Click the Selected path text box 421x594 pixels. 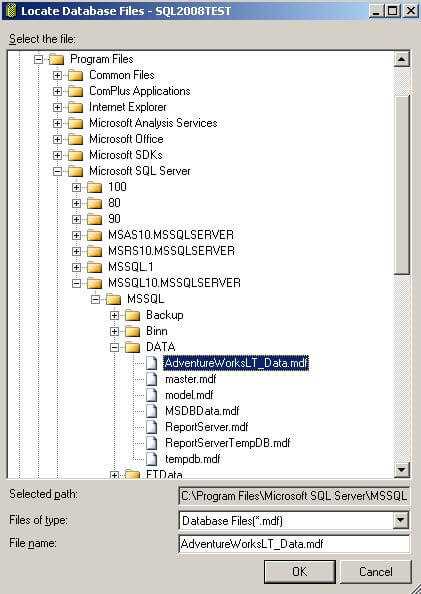[x=294, y=496]
